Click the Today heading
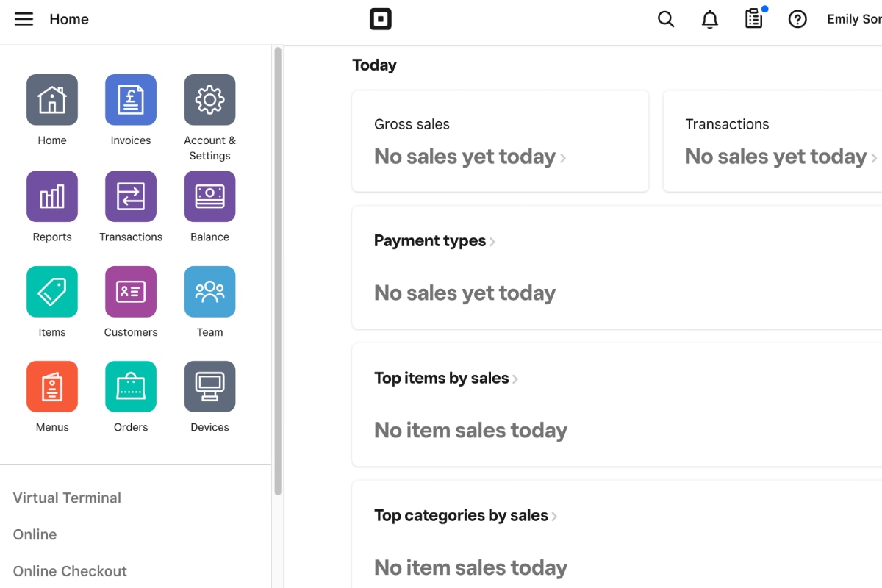This screenshot has width=882, height=588. (x=374, y=65)
